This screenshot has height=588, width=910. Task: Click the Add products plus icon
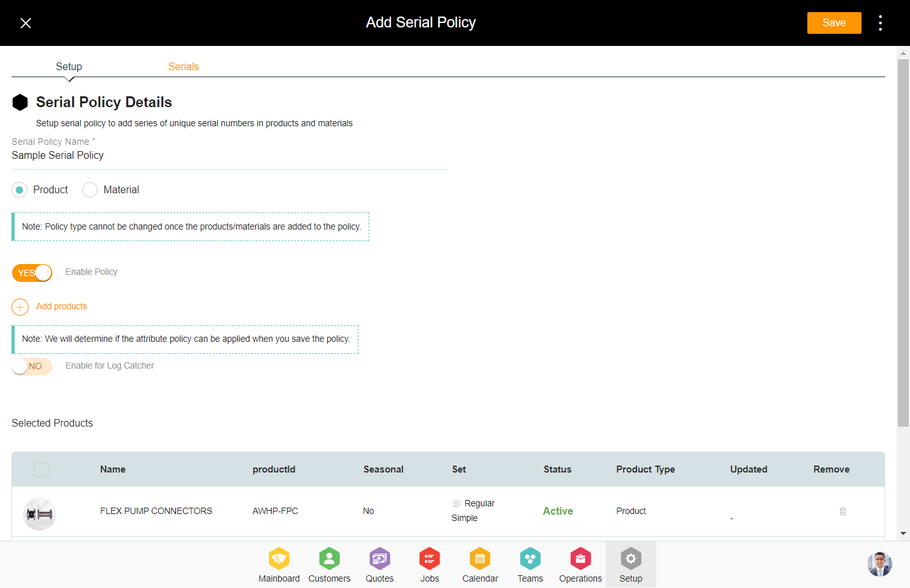coord(20,307)
